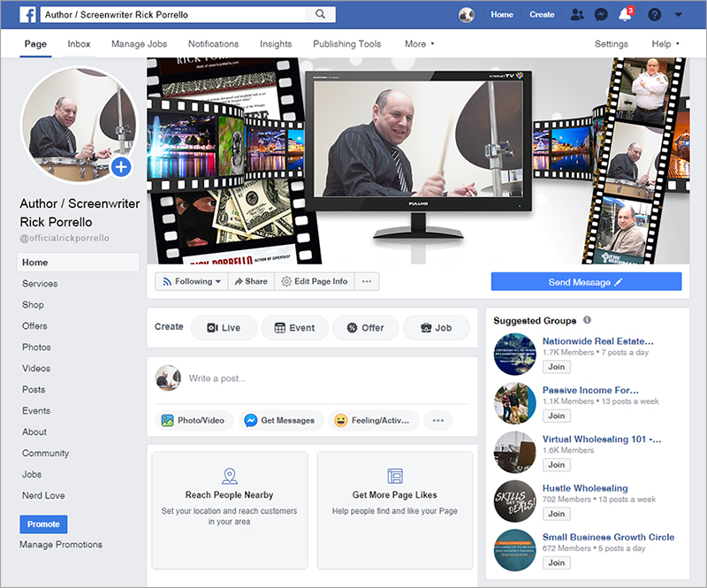The image size is (707, 588).
Task: Open the Messenger icon in top bar
Action: click(x=601, y=15)
